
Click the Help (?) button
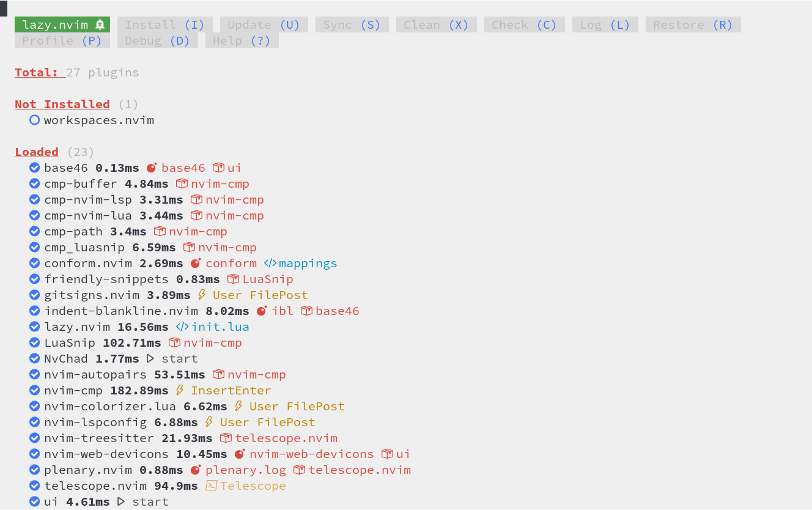click(x=242, y=41)
